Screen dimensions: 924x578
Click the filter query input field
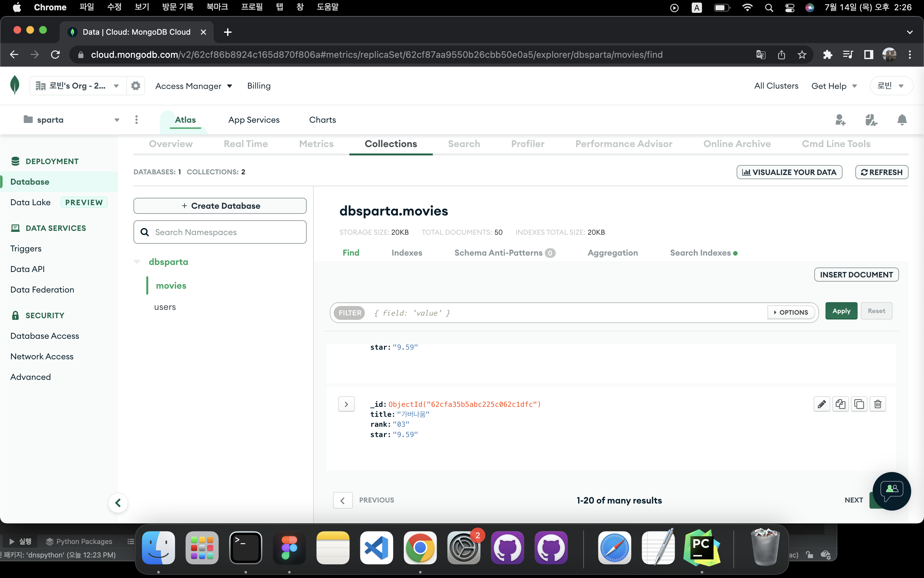[569, 313]
